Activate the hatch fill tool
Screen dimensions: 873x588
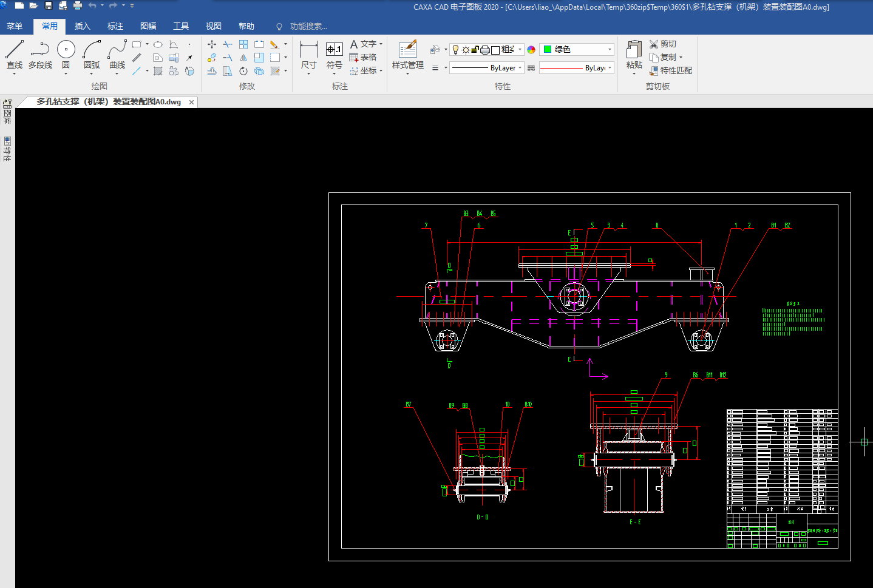[x=158, y=71]
